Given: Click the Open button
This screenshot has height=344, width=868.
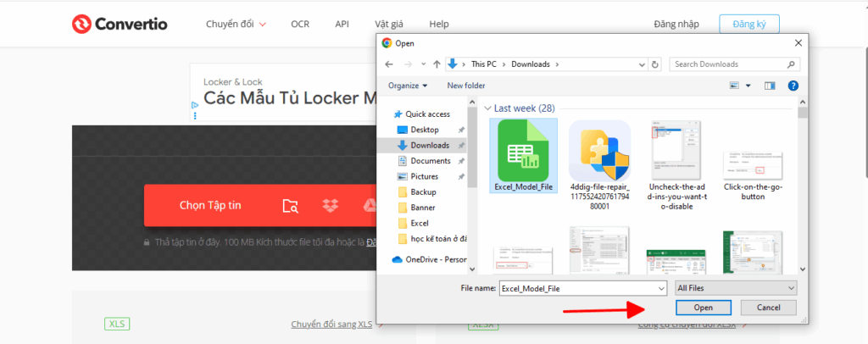Looking at the screenshot, I should tap(704, 308).
